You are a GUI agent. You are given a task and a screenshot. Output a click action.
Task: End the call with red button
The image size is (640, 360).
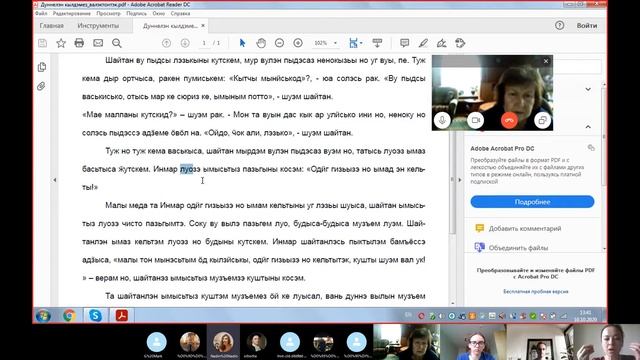coord(509,120)
